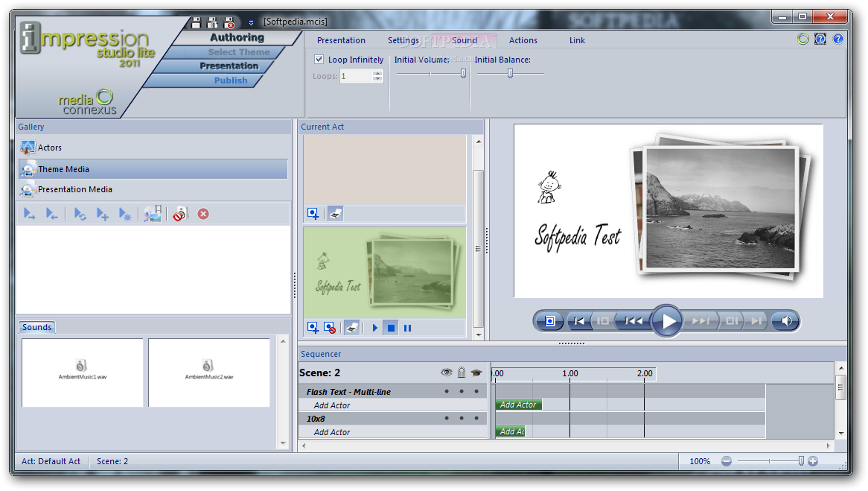
Task: Stop the scene with blue stop square
Action: pyautogui.click(x=391, y=328)
